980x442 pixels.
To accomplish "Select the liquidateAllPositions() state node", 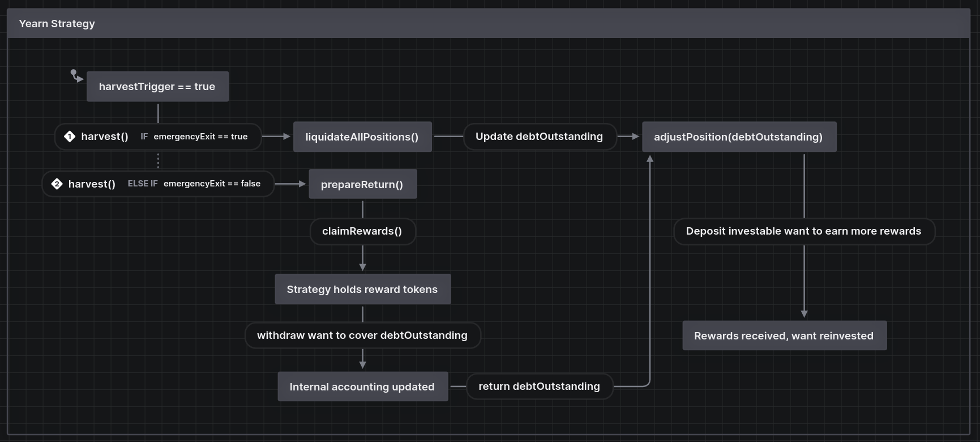I will click(362, 137).
